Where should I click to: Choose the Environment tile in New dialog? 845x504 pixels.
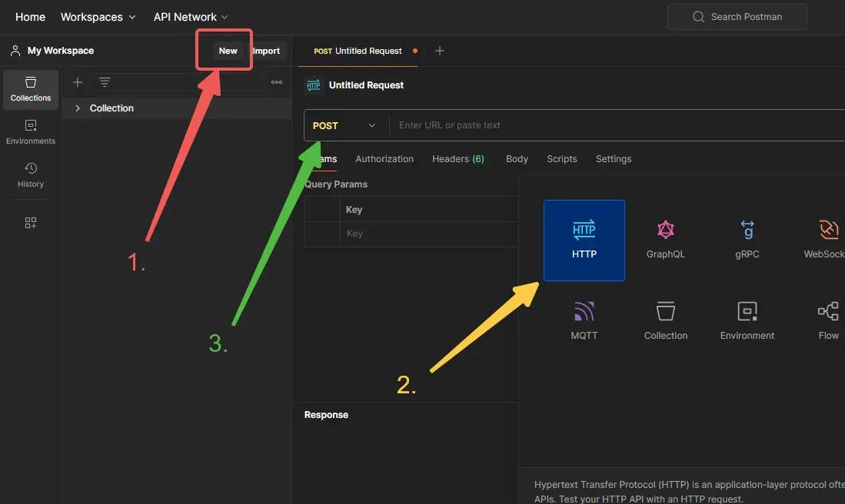tap(747, 321)
